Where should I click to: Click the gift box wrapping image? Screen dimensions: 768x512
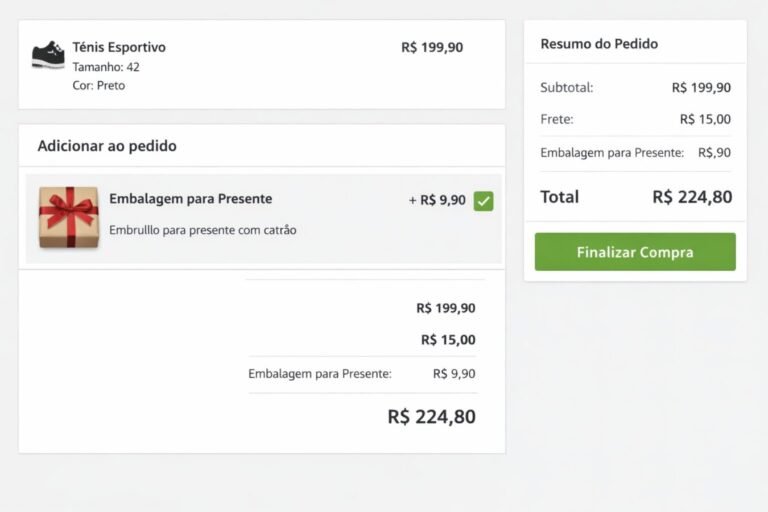coord(68,216)
